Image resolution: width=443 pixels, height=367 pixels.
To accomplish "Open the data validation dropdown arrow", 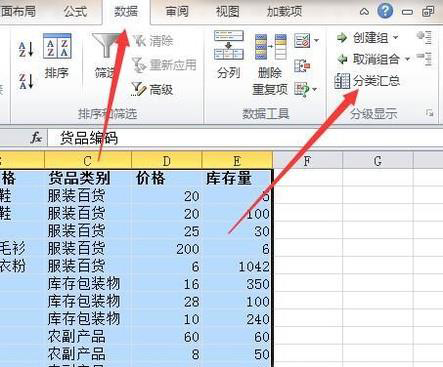I will 316,41.
